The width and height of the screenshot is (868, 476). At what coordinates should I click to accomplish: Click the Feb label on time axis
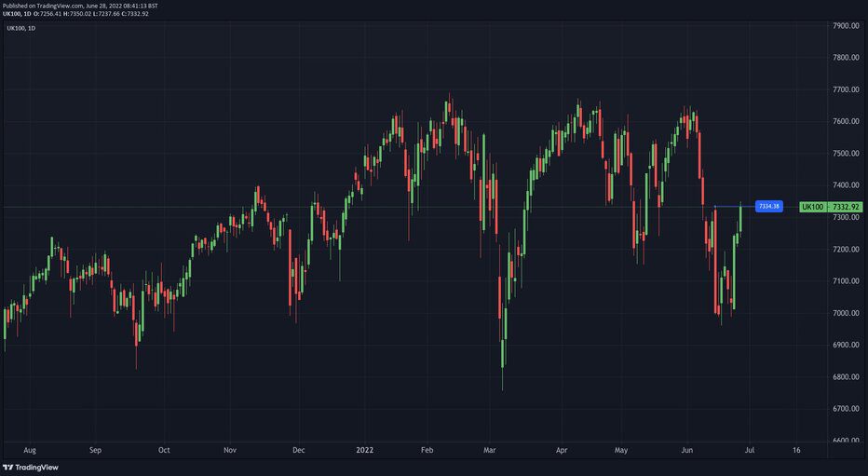pos(427,451)
